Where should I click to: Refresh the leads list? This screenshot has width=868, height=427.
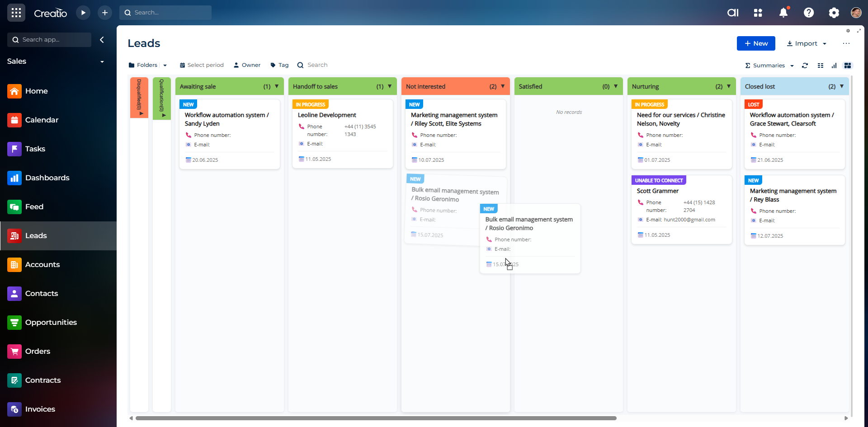(x=805, y=66)
